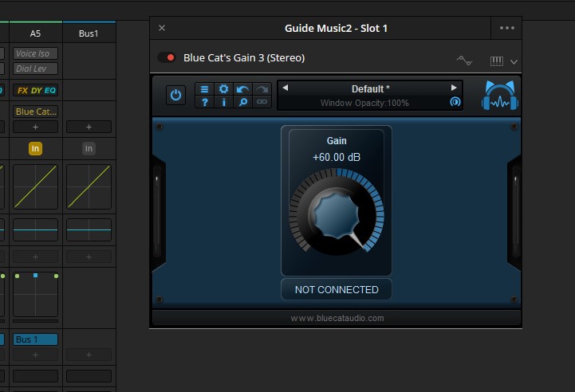The width and height of the screenshot is (575, 392).
Task: Open the Default preset name display
Action: click(x=370, y=88)
